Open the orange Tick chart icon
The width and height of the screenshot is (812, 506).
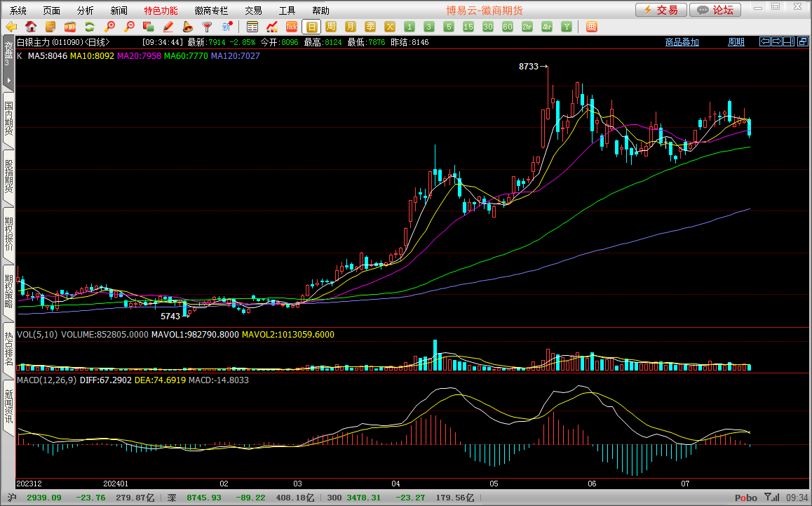click(292, 27)
